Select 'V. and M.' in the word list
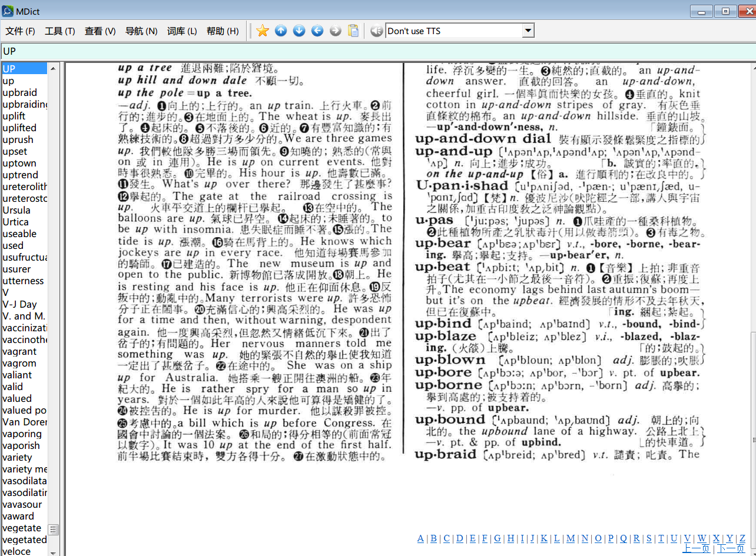 click(x=24, y=316)
